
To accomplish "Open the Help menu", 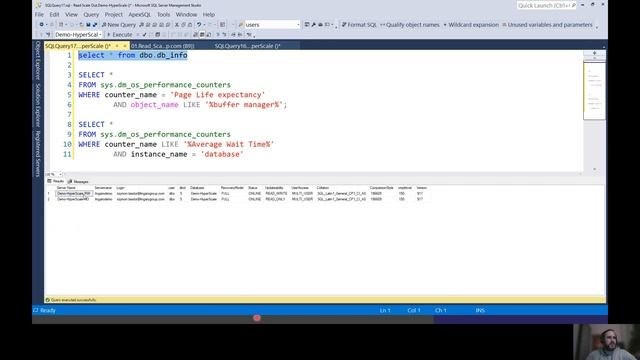I will click(209, 14).
